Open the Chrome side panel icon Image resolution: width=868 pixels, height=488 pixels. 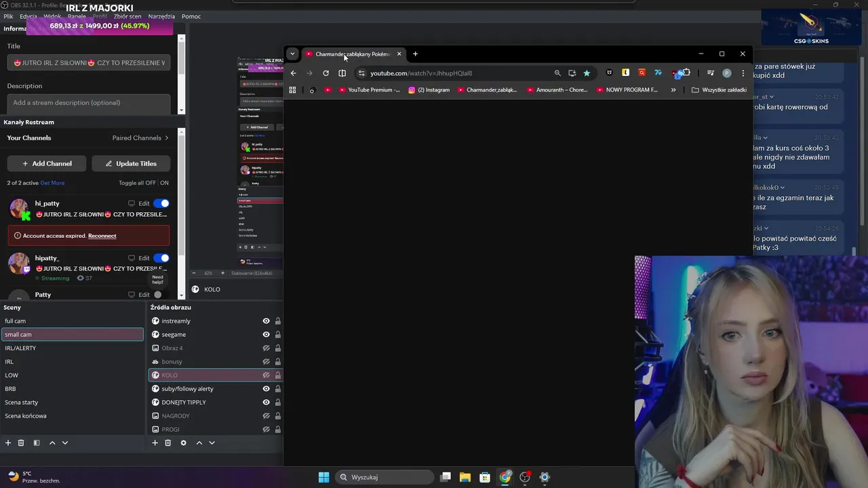point(342,73)
